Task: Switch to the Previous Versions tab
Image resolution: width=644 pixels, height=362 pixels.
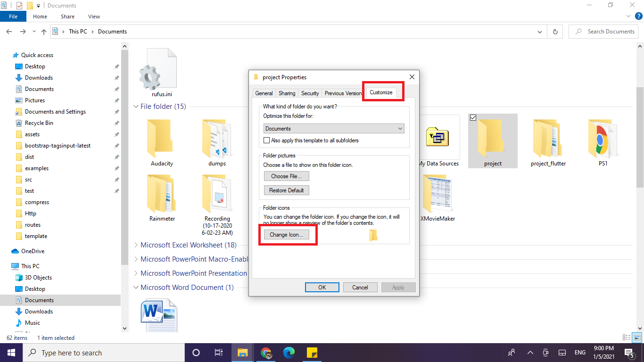Action: pyautogui.click(x=343, y=93)
